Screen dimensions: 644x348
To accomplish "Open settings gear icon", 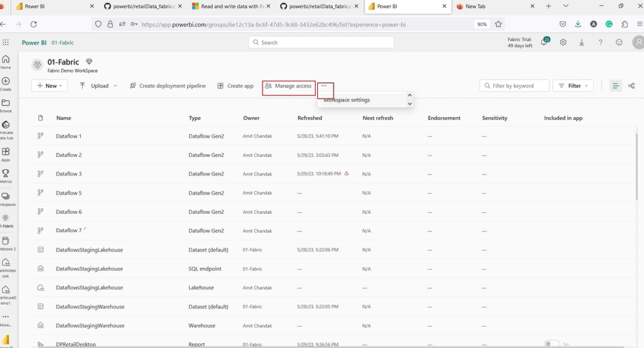I will 563,42.
